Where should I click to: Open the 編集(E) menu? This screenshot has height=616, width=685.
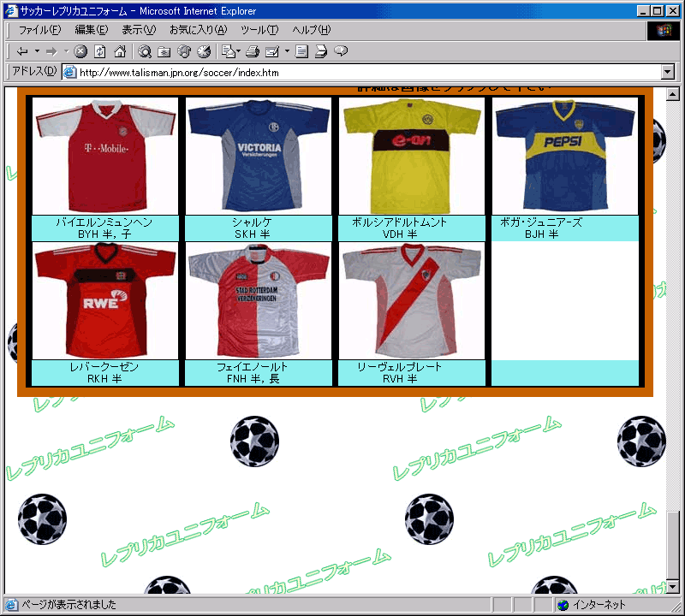(92, 30)
